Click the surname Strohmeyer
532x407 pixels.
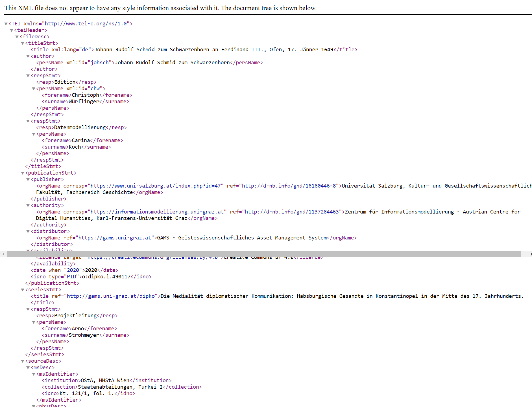84,335
